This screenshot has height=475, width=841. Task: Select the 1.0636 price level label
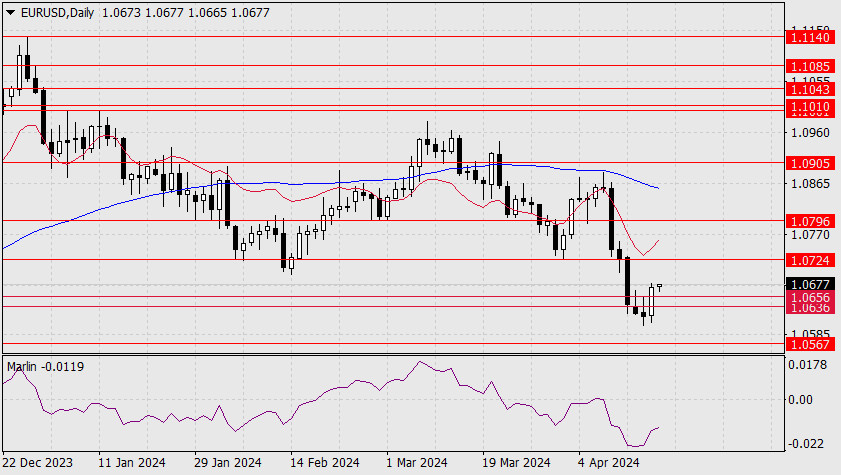(x=810, y=308)
